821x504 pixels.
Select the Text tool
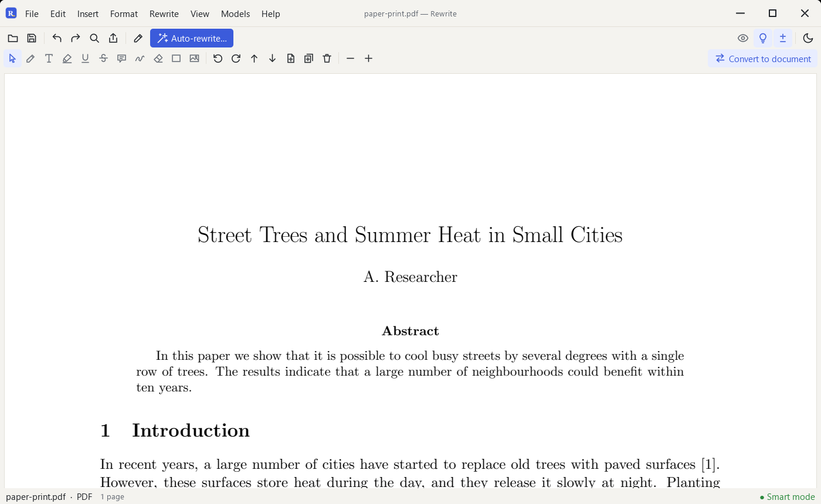tap(49, 59)
